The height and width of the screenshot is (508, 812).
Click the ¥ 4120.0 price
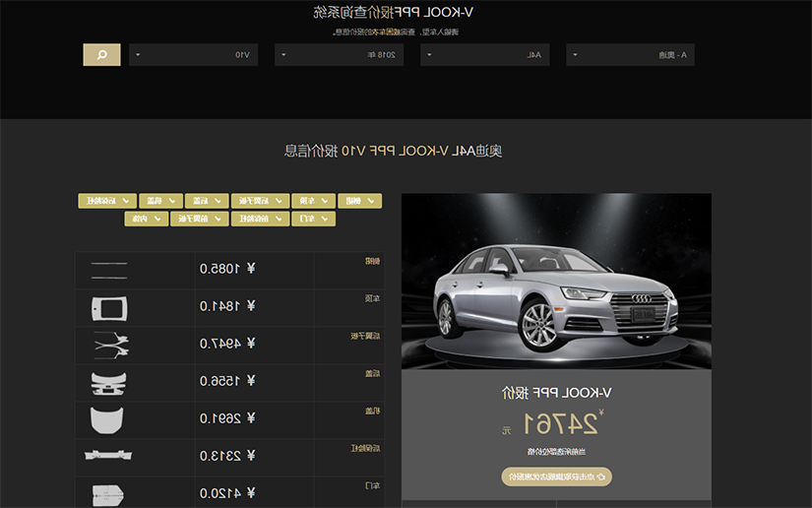tap(227, 493)
